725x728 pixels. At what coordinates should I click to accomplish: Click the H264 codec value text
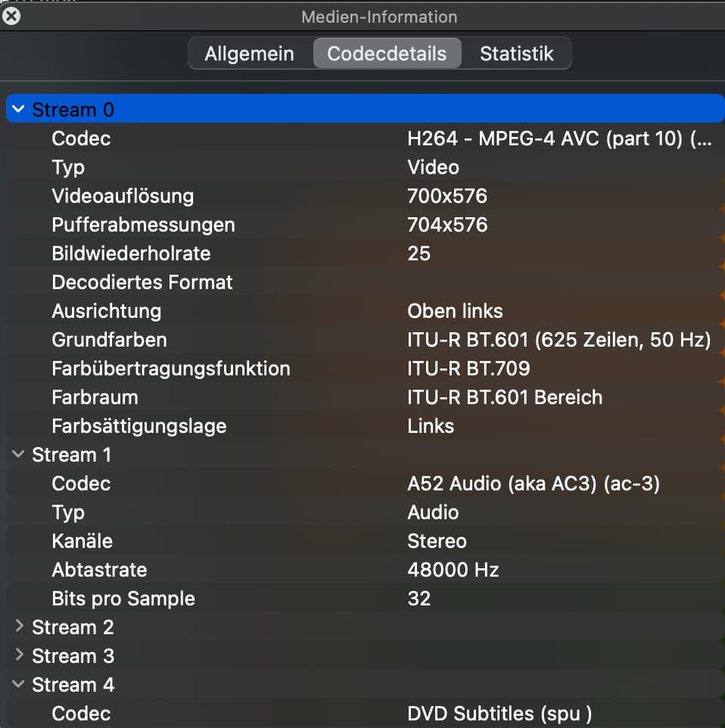coord(559,138)
